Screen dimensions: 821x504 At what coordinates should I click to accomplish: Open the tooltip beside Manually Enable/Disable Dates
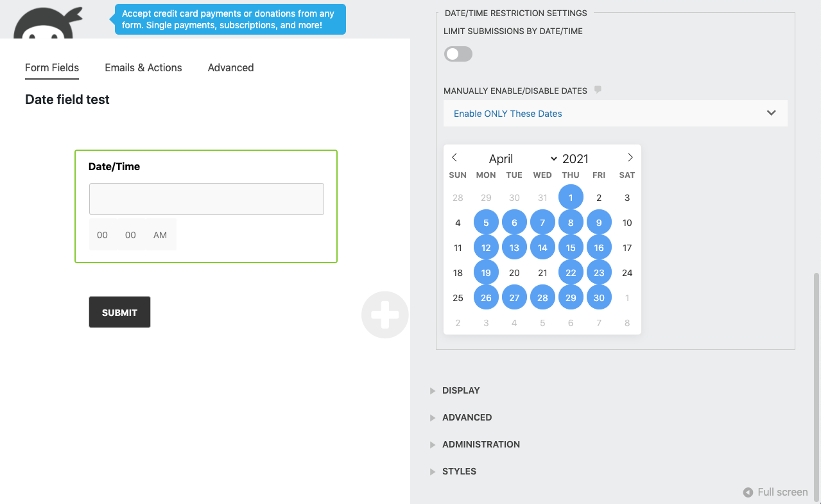point(598,90)
